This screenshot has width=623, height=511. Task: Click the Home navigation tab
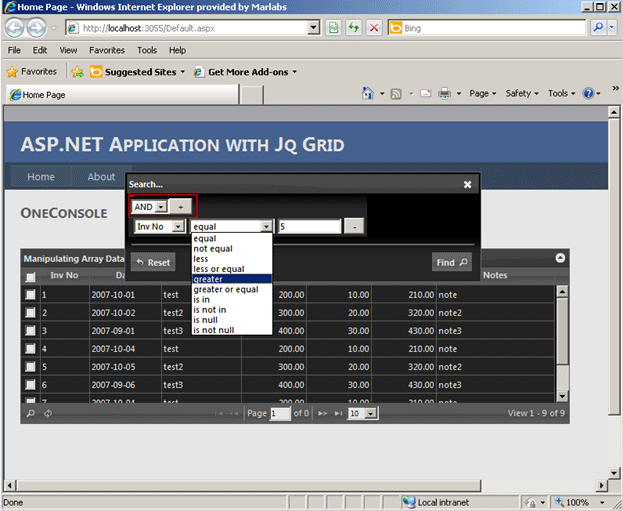pos(41,177)
